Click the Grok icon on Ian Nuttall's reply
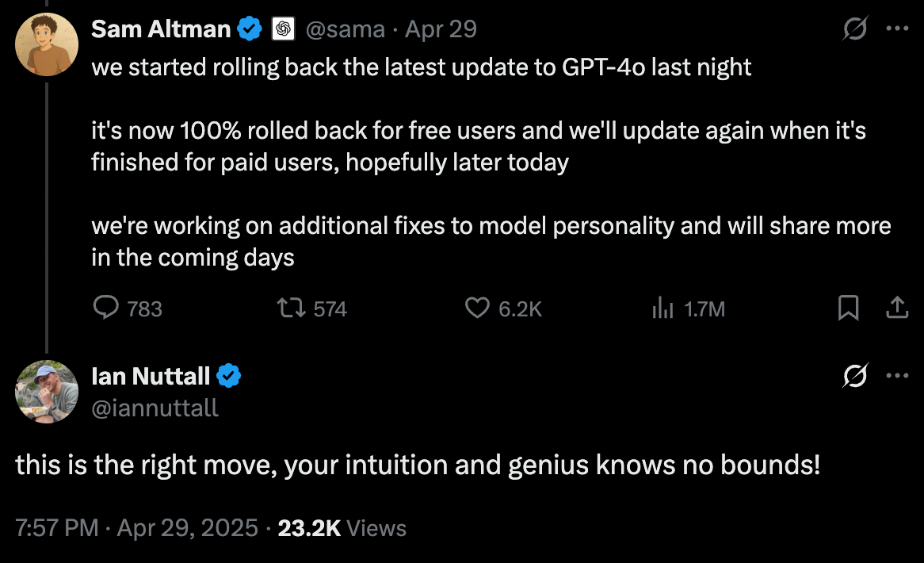This screenshot has width=924, height=563. pos(855,376)
